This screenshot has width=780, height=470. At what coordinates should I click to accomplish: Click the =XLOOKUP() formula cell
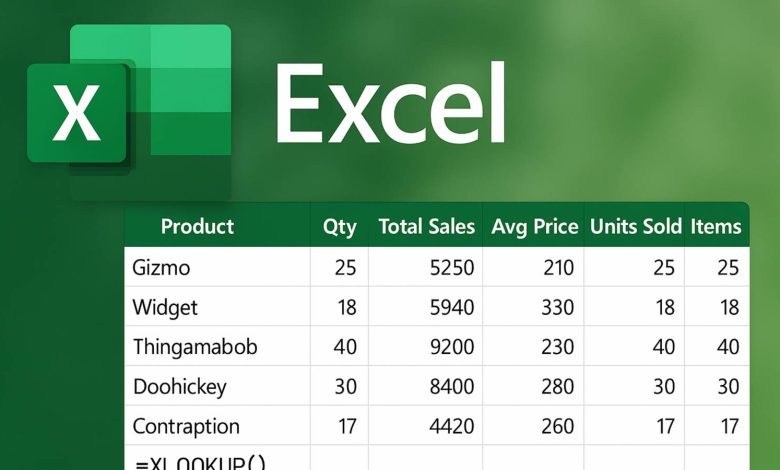(x=191, y=459)
